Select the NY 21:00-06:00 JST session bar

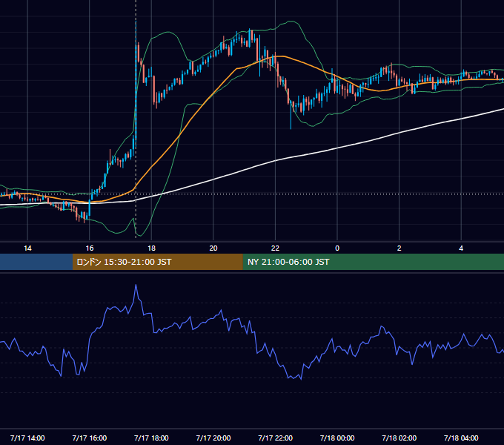click(373, 262)
